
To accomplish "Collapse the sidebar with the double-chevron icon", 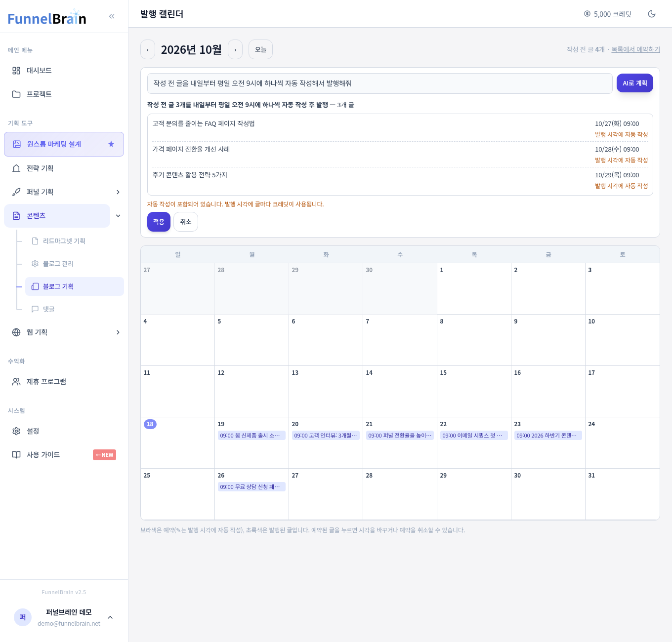I will (x=112, y=16).
